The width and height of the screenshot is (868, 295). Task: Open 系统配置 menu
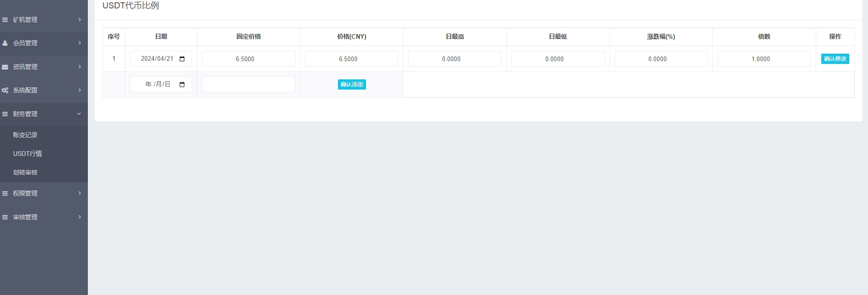click(44, 90)
